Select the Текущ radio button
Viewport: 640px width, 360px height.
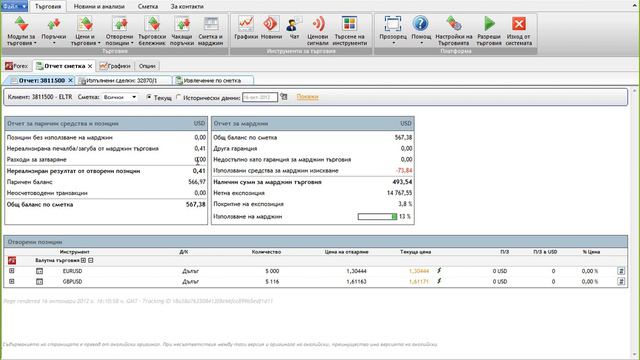coord(149,97)
